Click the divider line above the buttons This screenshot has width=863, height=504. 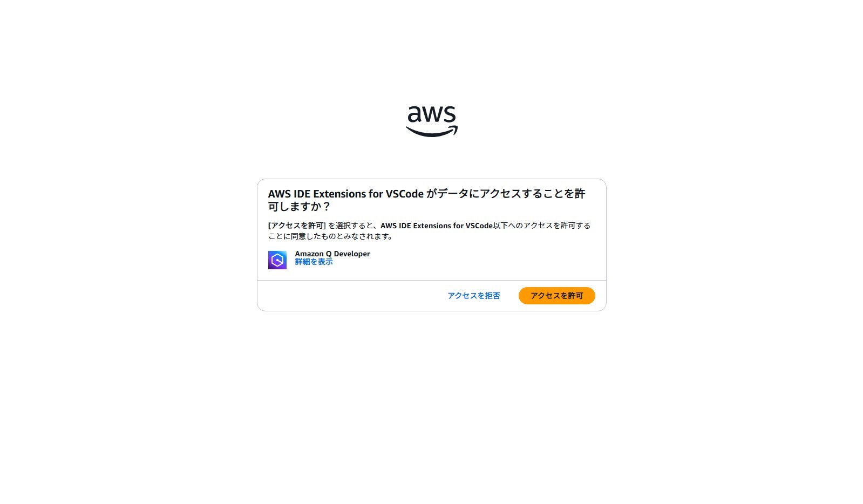[x=431, y=280]
